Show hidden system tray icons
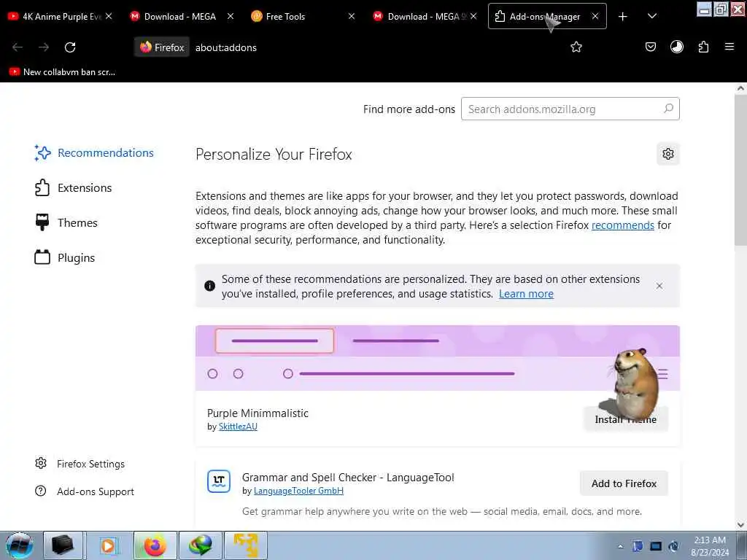 pyautogui.click(x=620, y=547)
